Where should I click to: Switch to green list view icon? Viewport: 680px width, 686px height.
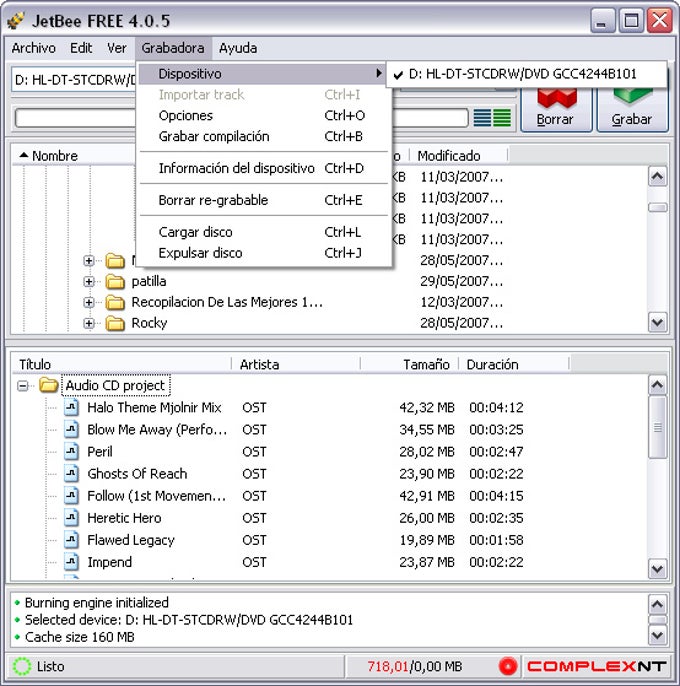coord(502,117)
